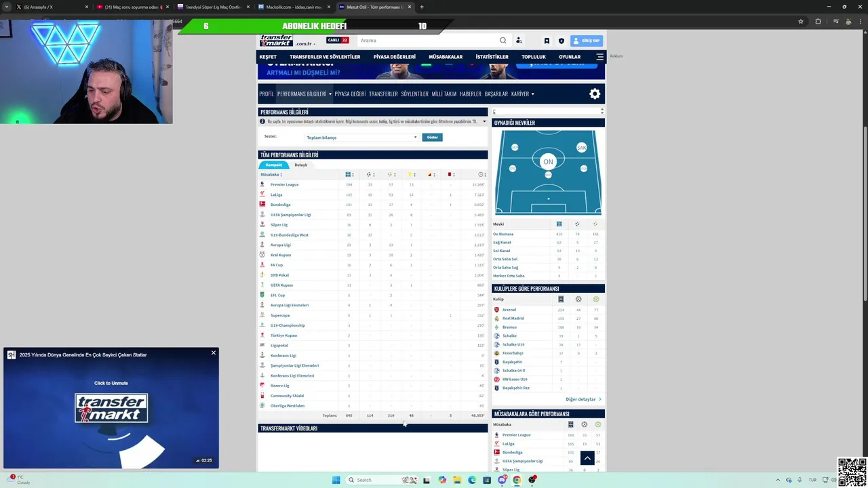Click the info icon under Performans Bilgileri
Screen dimensions: 868x488
pos(262,121)
